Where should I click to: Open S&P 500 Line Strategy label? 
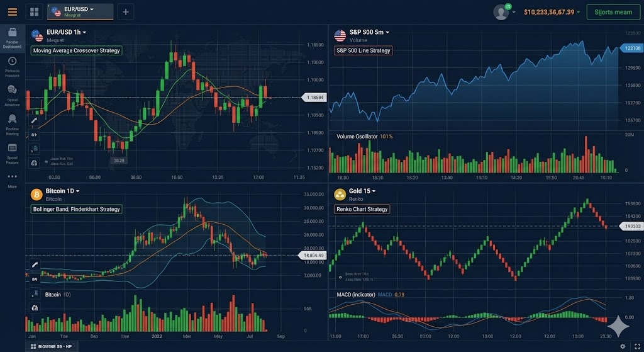(x=363, y=50)
